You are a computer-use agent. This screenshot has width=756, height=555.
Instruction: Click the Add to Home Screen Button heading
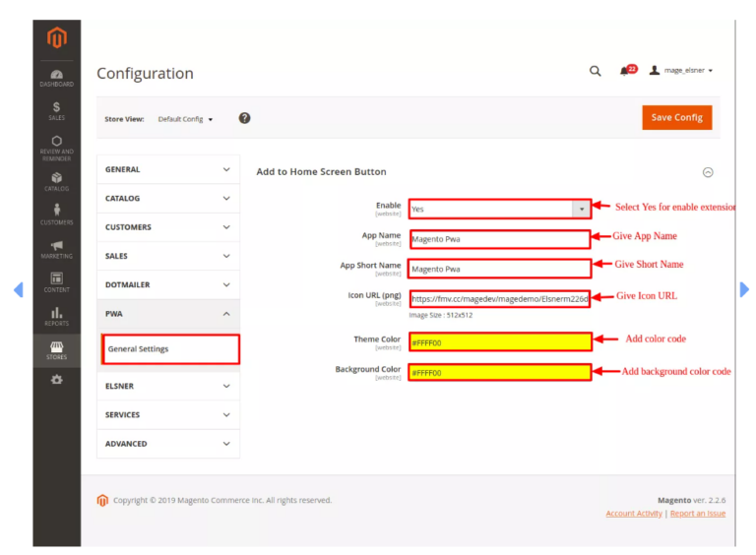tap(321, 172)
